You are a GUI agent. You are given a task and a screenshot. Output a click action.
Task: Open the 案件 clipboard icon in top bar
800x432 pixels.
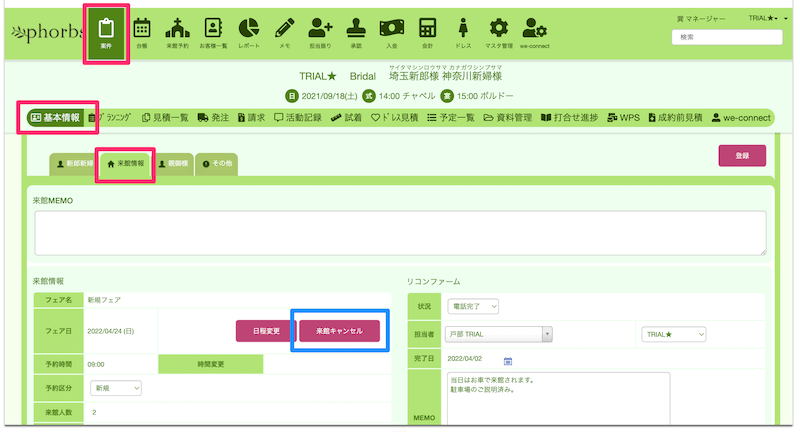[x=106, y=33]
